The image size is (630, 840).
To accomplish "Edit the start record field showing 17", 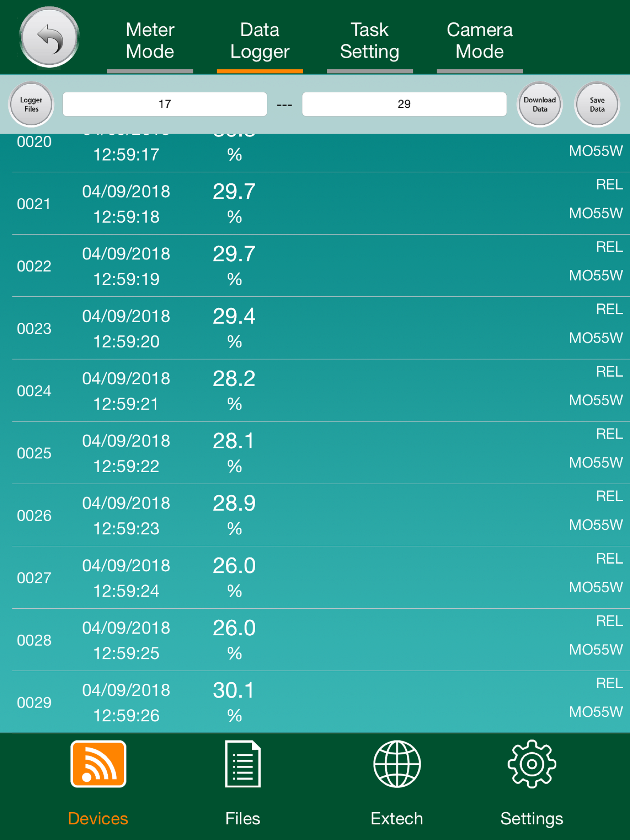I will [x=165, y=104].
